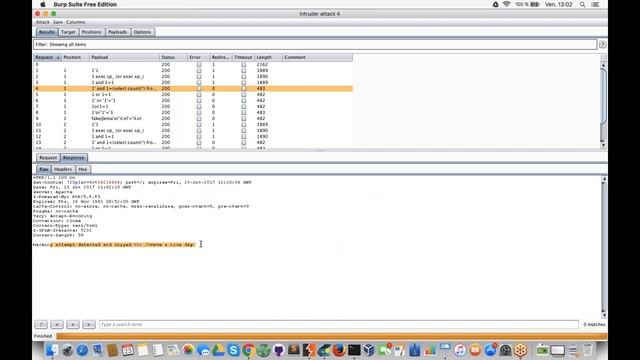Show the Headers view tab

pyautogui.click(x=63, y=169)
